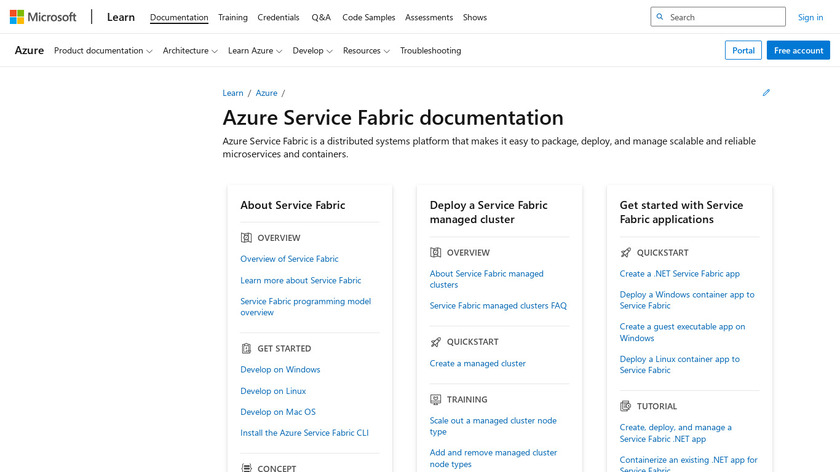The height and width of the screenshot is (472, 840).
Task: Click the pencil edit icon
Action: pyautogui.click(x=766, y=93)
